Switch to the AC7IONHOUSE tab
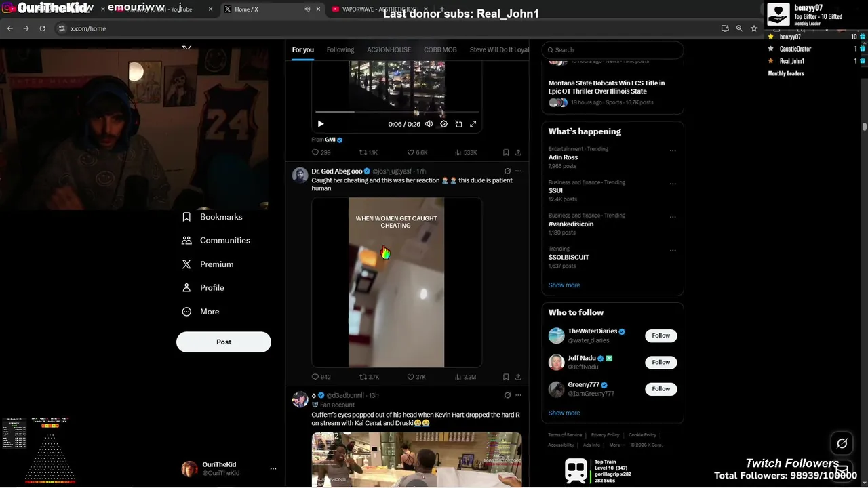The width and height of the screenshot is (868, 488). coord(389,49)
